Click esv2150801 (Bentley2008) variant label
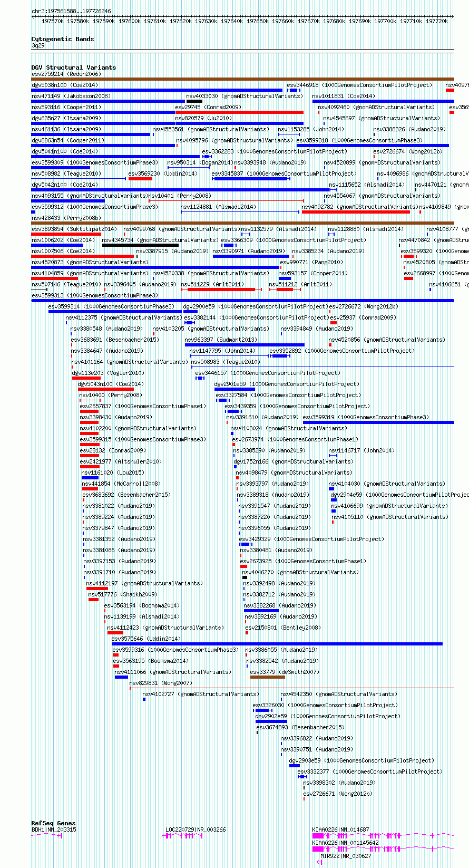469x868 pixels. pyautogui.click(x=283, y=628)
